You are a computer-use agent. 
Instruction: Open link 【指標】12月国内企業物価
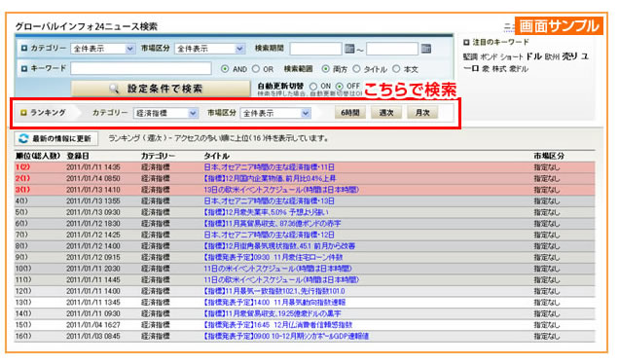pyautogui.click(x=270, y=178)
